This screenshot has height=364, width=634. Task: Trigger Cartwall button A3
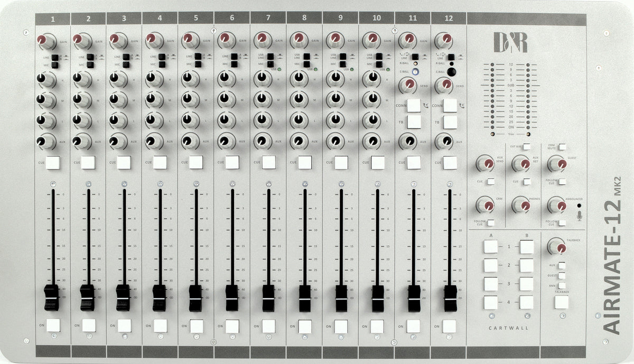[x=491, y=284]
